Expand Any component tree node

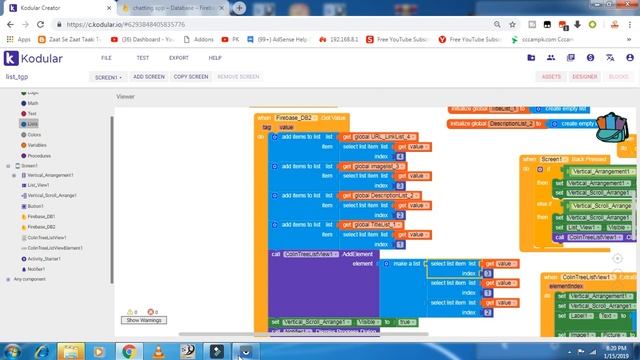pos(8,280)
